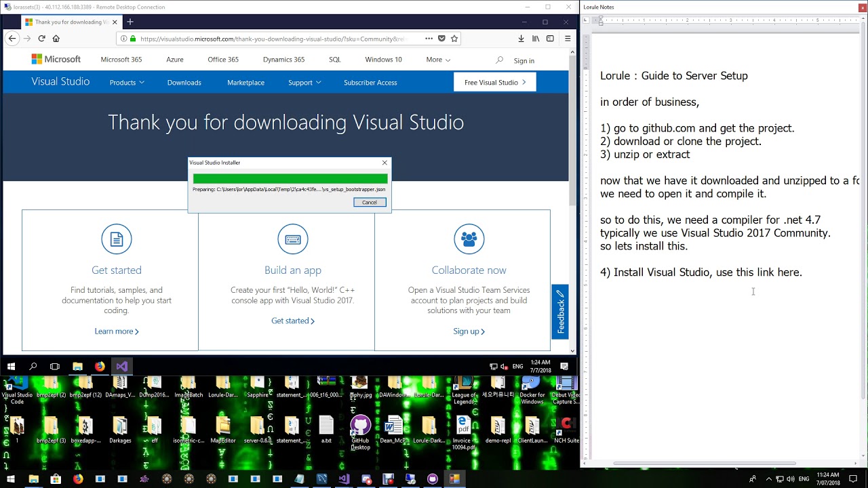Open Azure nav item
Image resolution: width=868 pixels, height=488 pixels.
pos(175,60)
